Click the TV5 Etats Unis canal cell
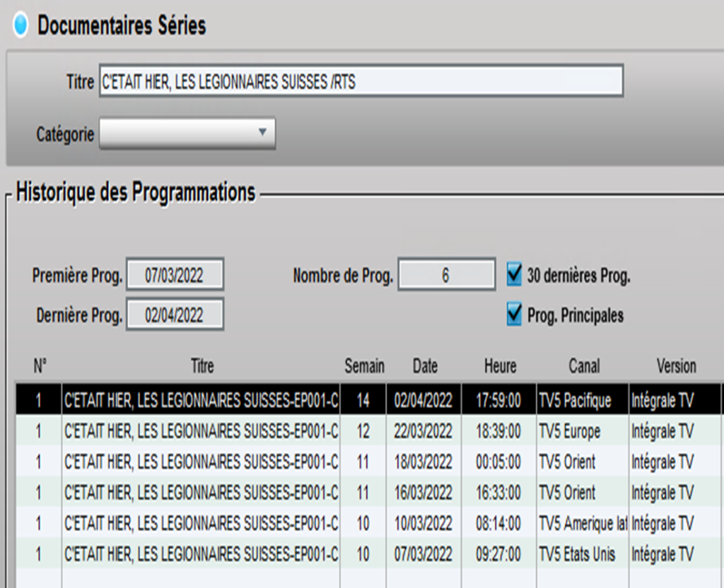 point(583,554)
